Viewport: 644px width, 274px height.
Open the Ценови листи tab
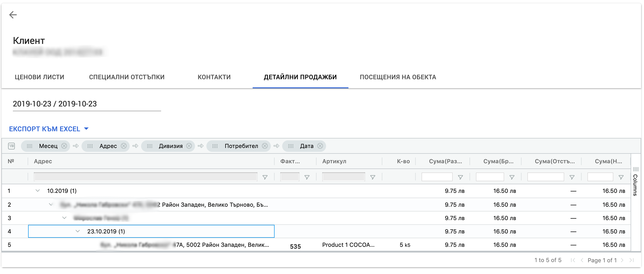click(40, 77)
